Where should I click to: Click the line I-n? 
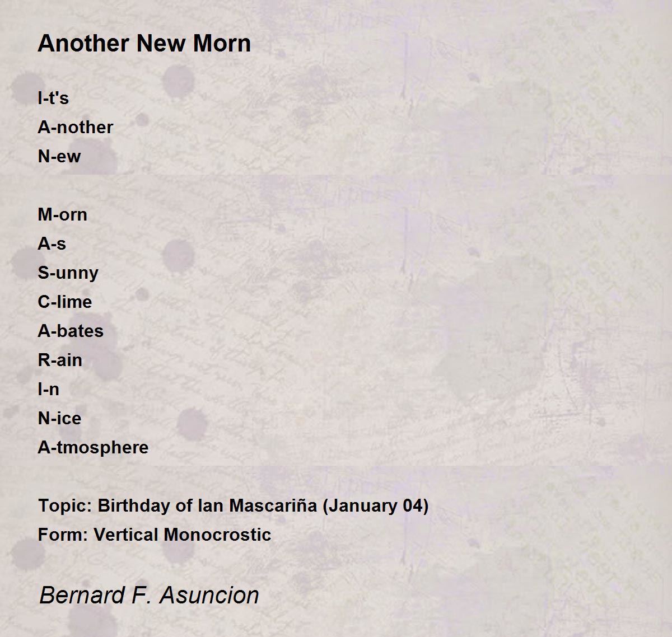(49, 389)
